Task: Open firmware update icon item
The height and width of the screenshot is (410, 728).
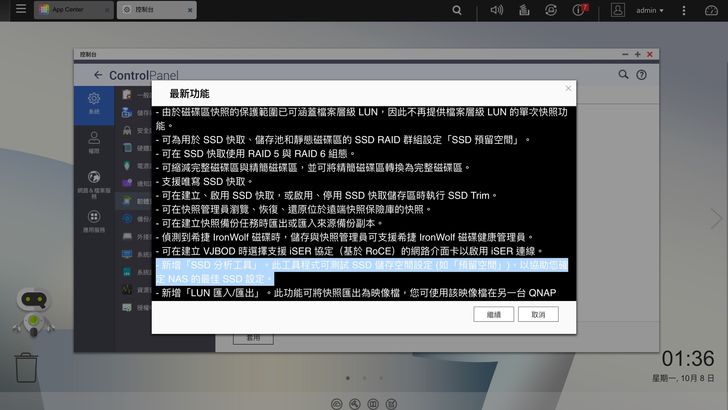Action: pyautogui.click(x=127, y=201)
